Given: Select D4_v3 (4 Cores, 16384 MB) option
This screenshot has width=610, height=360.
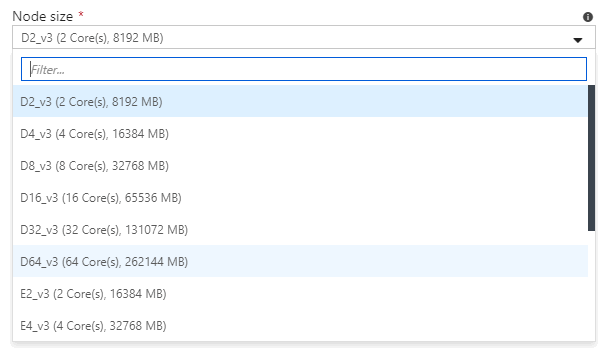Looking at the screenshot, I should point(300,133).
